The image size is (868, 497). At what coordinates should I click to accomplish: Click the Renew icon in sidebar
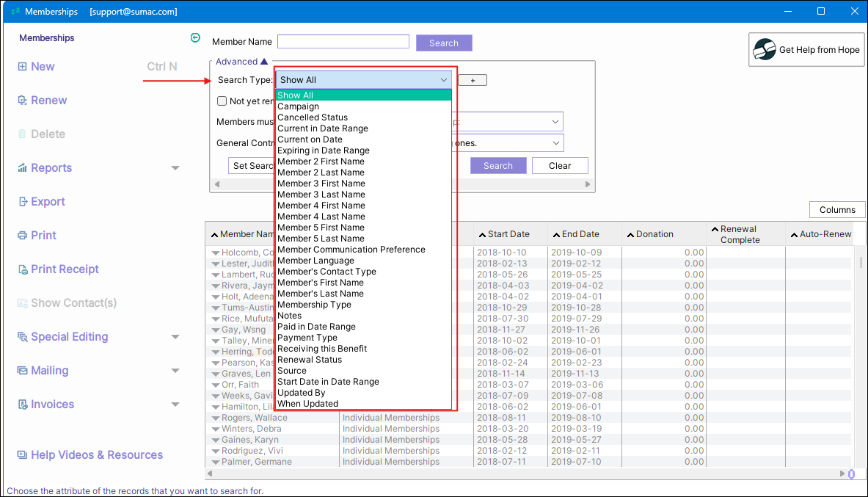click(x=22, y=101)
